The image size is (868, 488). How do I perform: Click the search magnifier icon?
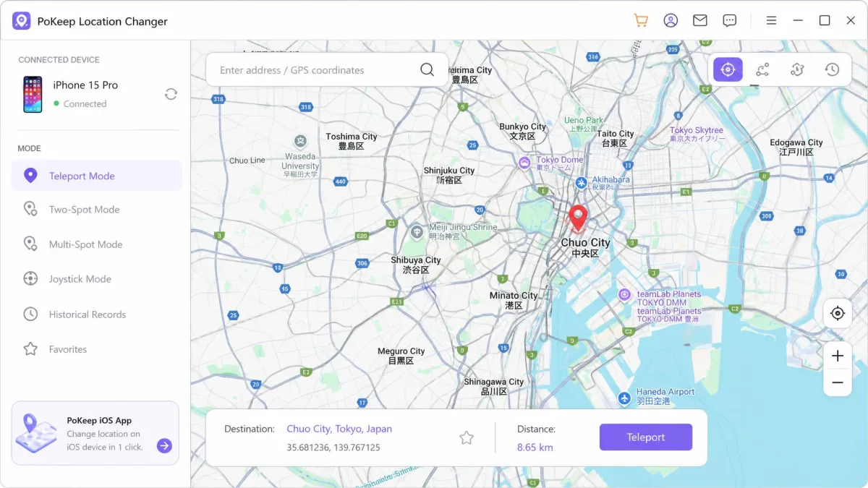click(427, 70)
